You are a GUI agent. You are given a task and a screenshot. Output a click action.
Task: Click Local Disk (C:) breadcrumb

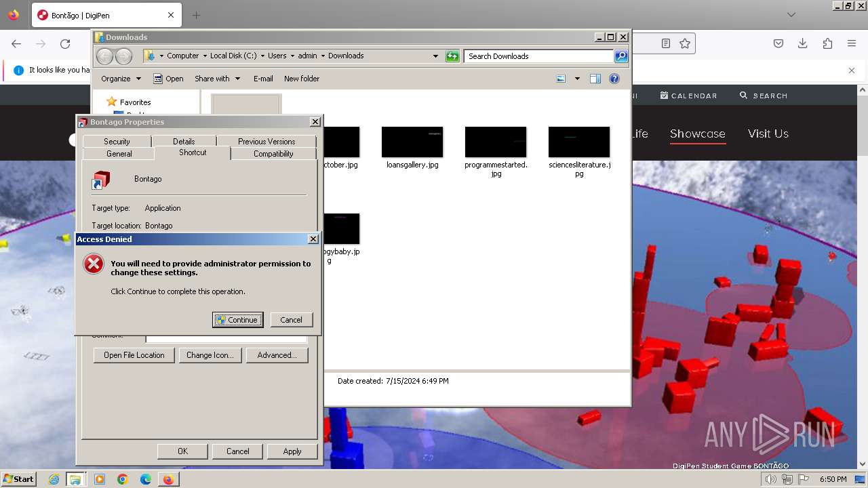233,56
